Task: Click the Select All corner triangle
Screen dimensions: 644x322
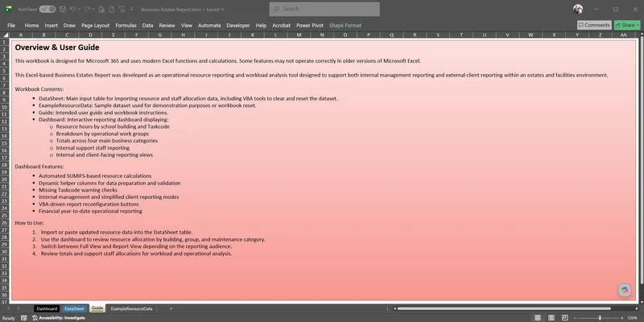Action: pyautogui.click(x=5, y=35)
